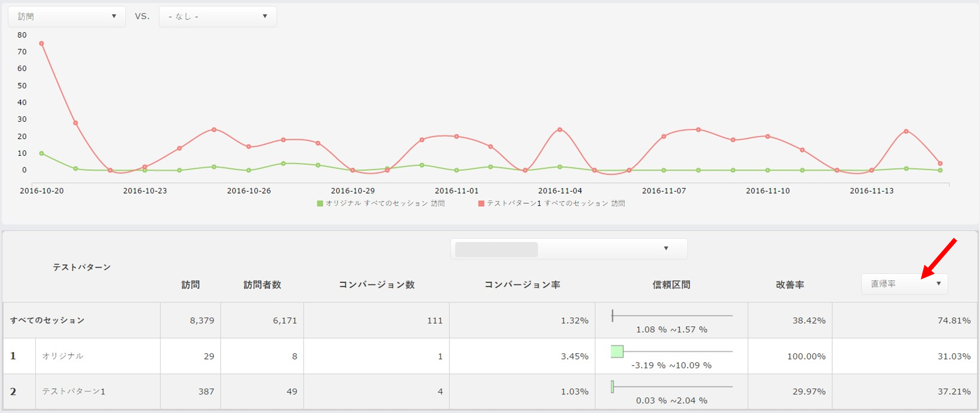Click visits value 8,379
This screenshot has width=980, height=413.
point(202,320)
